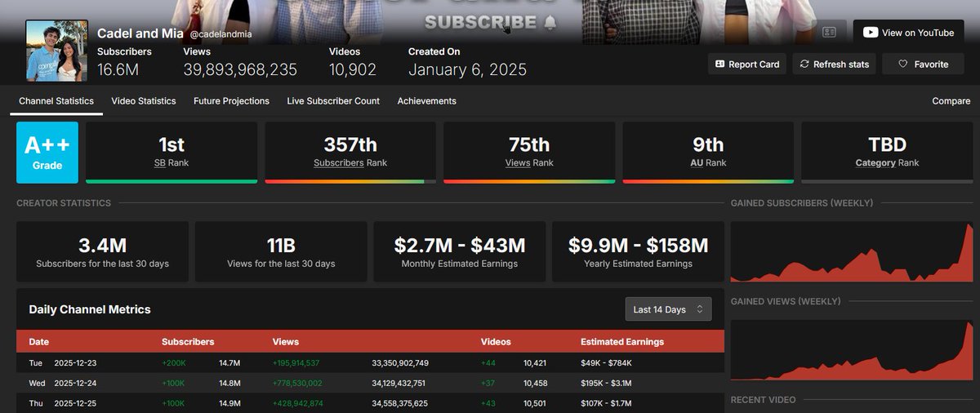
Task: Click the @cadelandmia handle
Action: [221, 33]
